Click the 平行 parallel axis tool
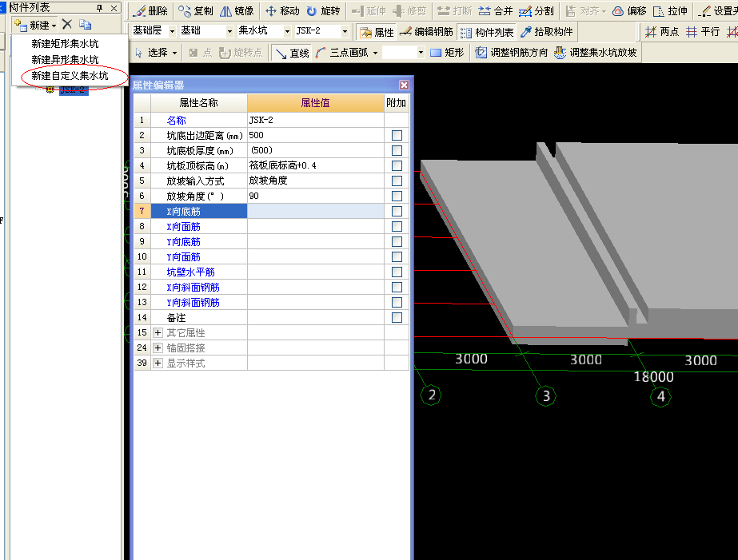 click(703, 32)
